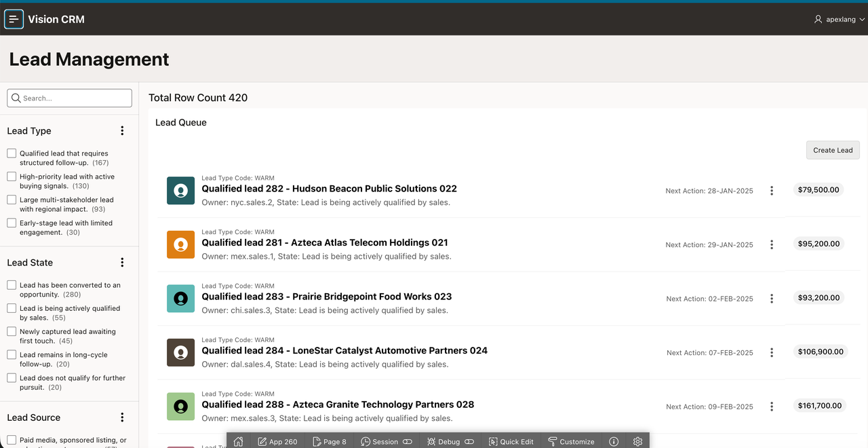Open the Lead State facet options menu
Screen dimensions: 868x448
point(122,263)
